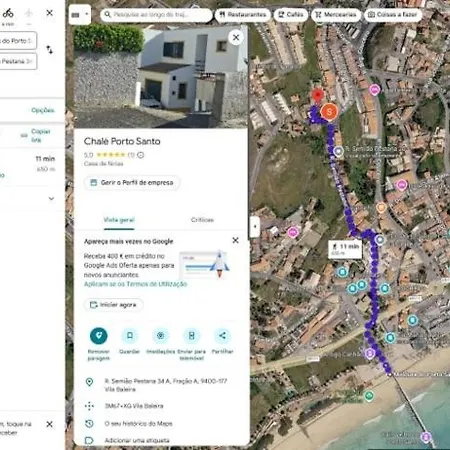Close the Chalé Porto Santo place card
This screenshot has width=450, height=450.
236,37
